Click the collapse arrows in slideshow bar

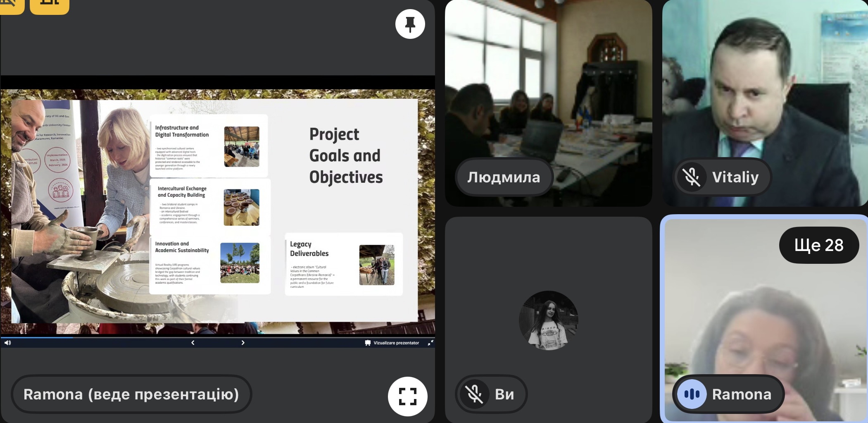click(x=430, y=343)
